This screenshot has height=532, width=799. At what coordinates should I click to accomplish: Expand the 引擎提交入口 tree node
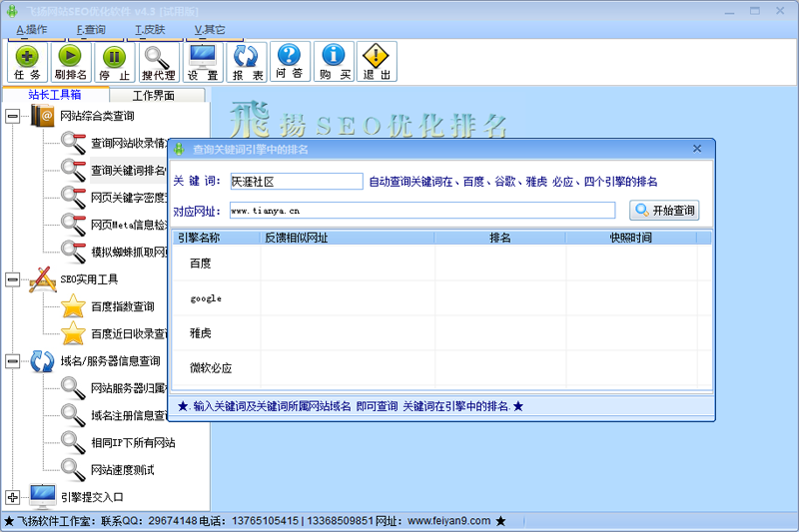click(x=13, y=497)
